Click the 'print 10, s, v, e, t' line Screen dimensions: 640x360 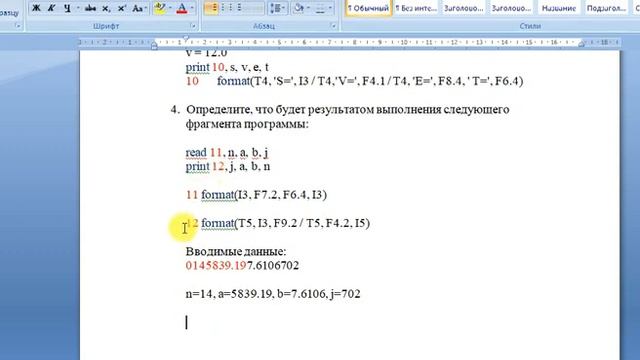click(227, 67)
